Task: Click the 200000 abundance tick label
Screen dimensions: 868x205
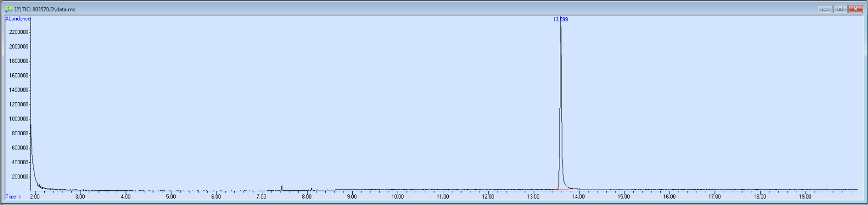Action: click(x=20, y=177)
